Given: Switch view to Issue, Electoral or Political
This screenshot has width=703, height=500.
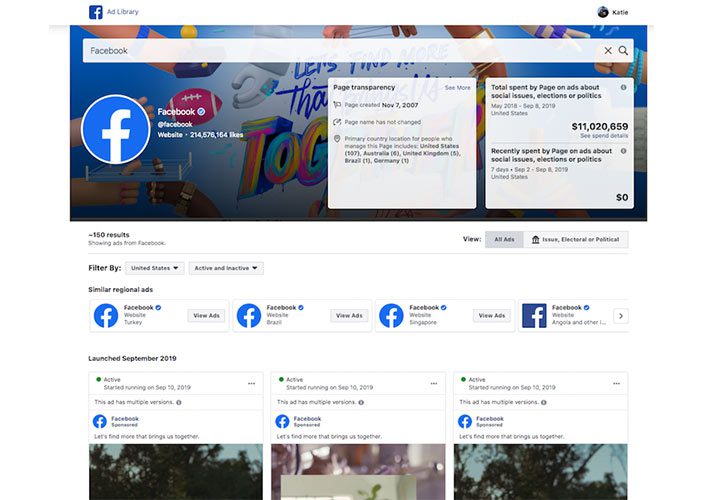Looking at the screenshot, I should coord(576,239).
